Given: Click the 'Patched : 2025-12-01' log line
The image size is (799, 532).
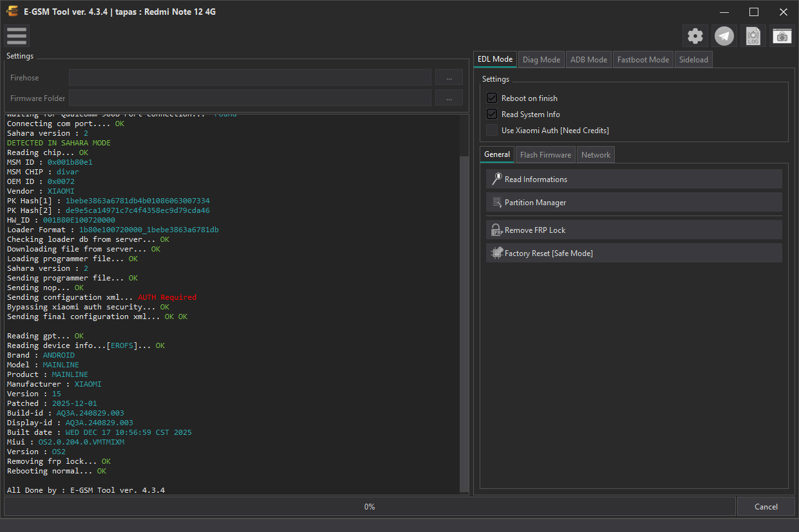Looking at the screenshot, I should (52, 403).
